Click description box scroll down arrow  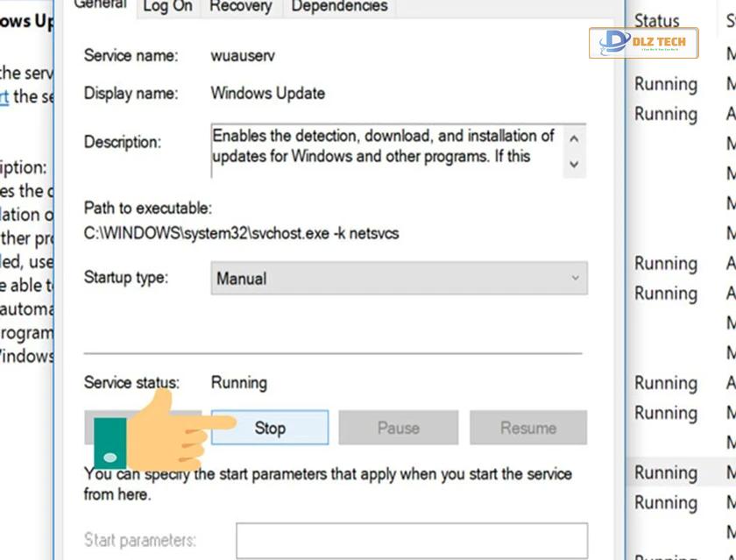click(574, 164)
